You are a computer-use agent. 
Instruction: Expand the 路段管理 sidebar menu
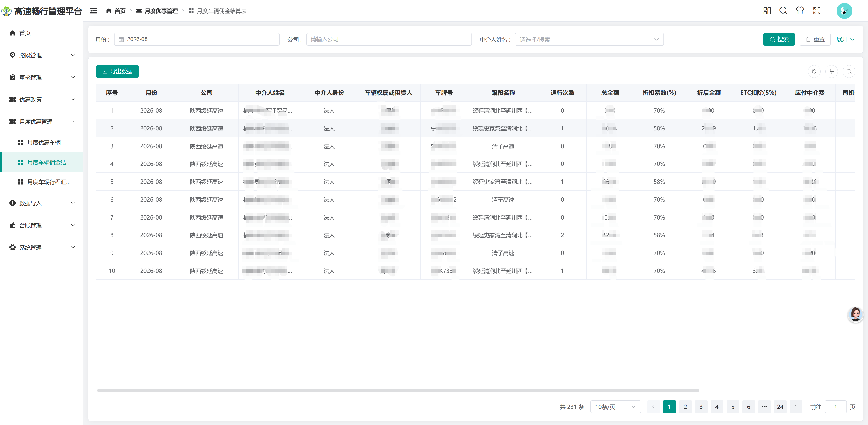coord(42,55)
